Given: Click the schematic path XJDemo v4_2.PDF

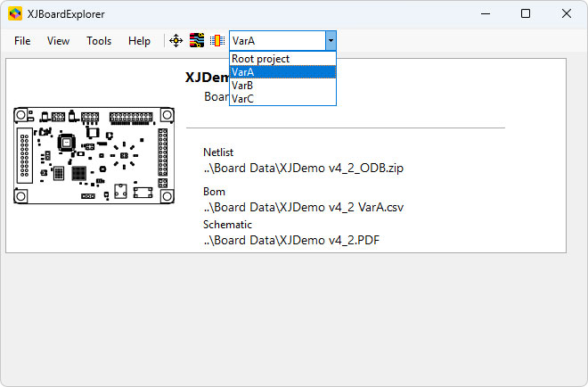Looking at the screenshot, I should [x=291, y=240].
